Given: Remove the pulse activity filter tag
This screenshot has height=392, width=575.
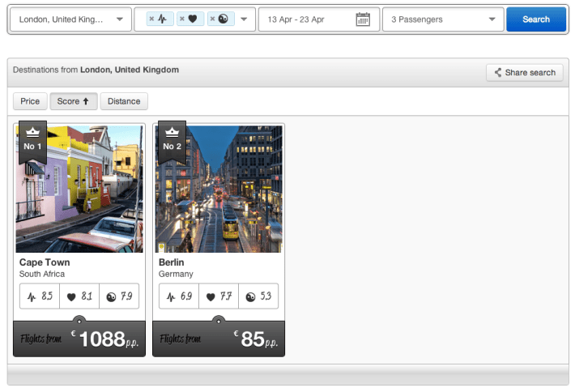Looking at the screenshot, I should click(151, 19).
